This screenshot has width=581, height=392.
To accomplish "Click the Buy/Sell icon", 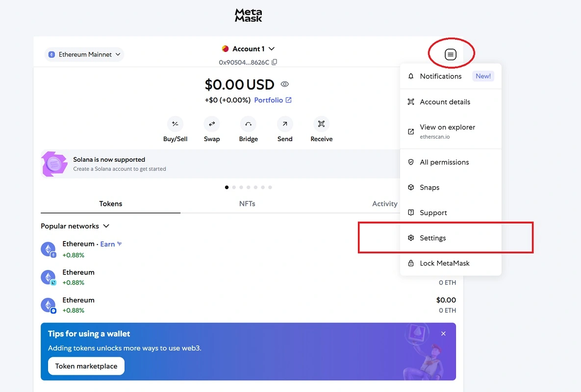I will click(x=175, y=124).
